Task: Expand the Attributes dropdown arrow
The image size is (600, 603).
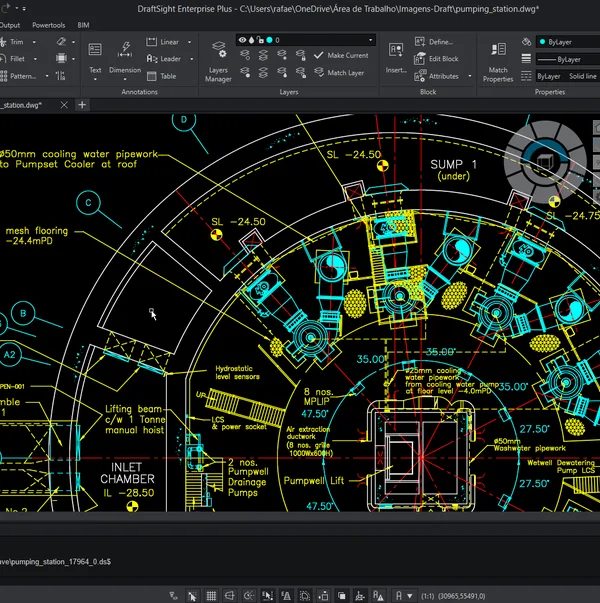Action: (x=470, y=76)
